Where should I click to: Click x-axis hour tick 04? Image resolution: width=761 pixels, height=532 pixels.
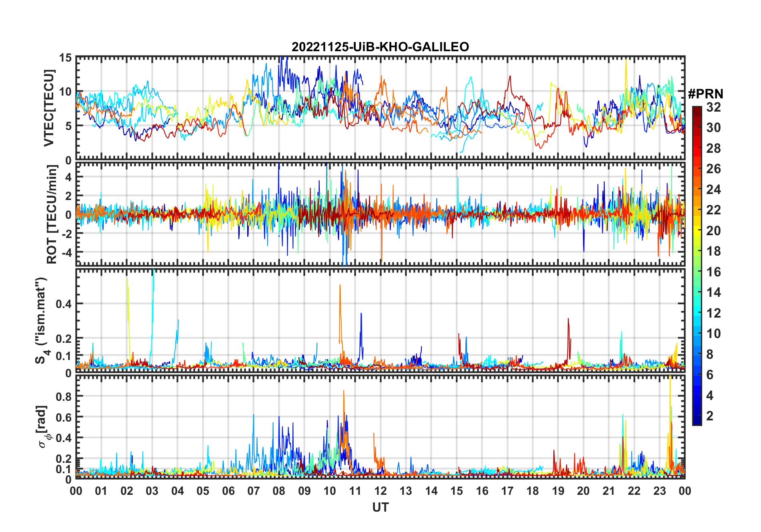[x=178, y=491]
